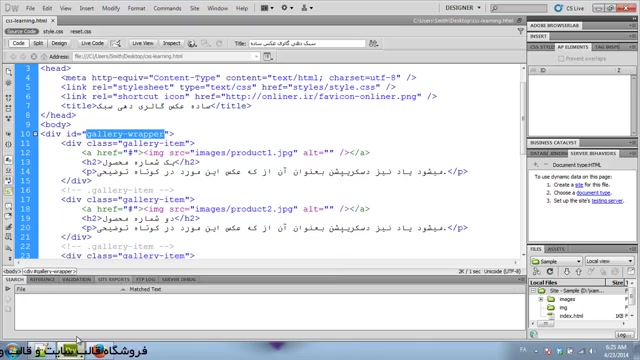Viewport: 640px width, 360px height.
Task: Click the document Title input field
Action: click(307, 43)
